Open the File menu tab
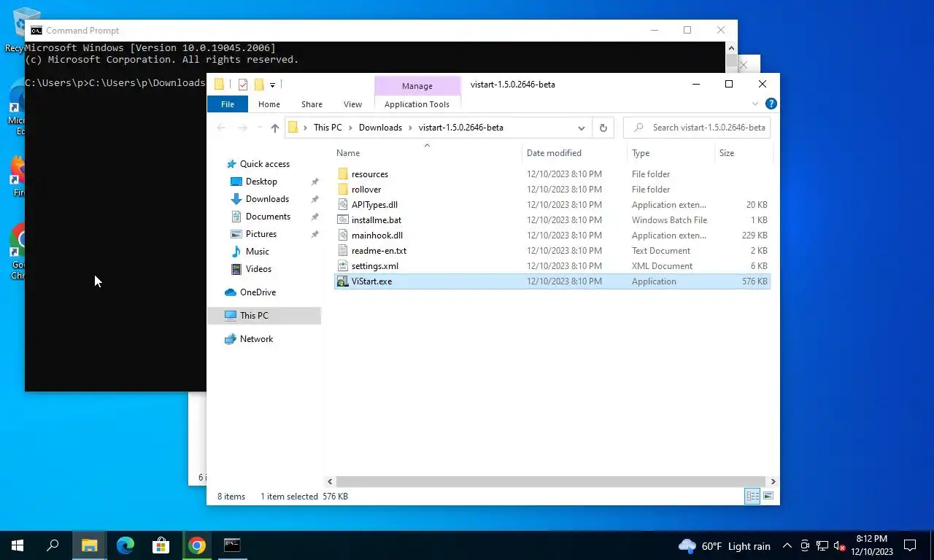This screenshot has width=934, height=560. pyautogui.click(x=228, y=104)
